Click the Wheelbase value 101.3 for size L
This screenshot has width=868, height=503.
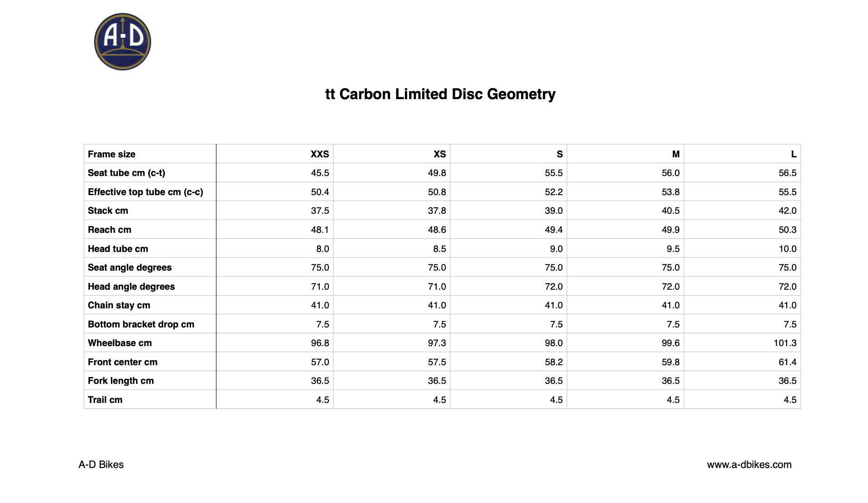click(785, 343)
